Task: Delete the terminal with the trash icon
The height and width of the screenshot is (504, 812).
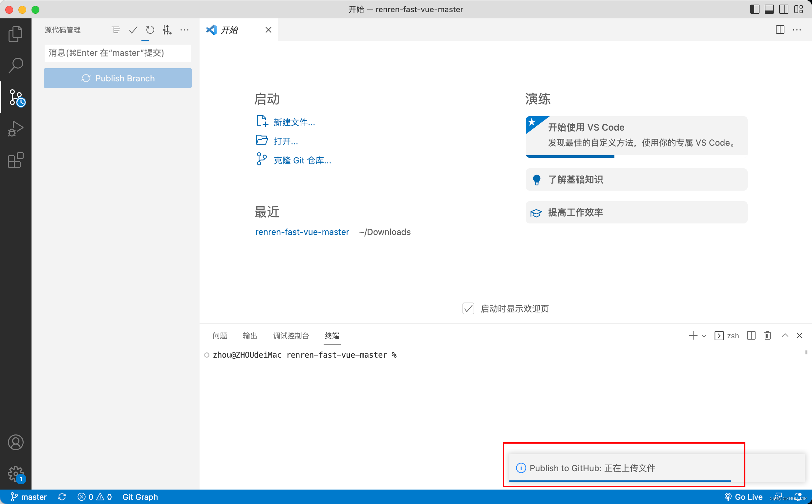Action: tap(768, 335)
